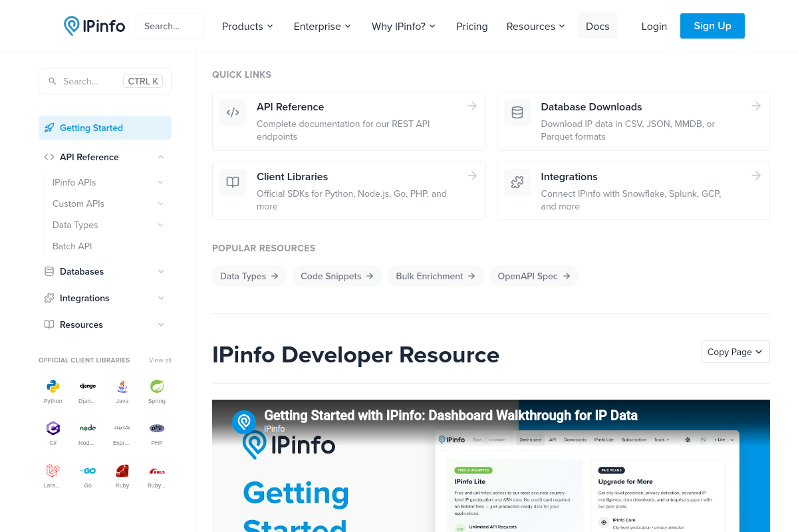The image size is (798, 532).
Task: Open the Enterprise dropdown menu
Action: click(x=323, y=26)
